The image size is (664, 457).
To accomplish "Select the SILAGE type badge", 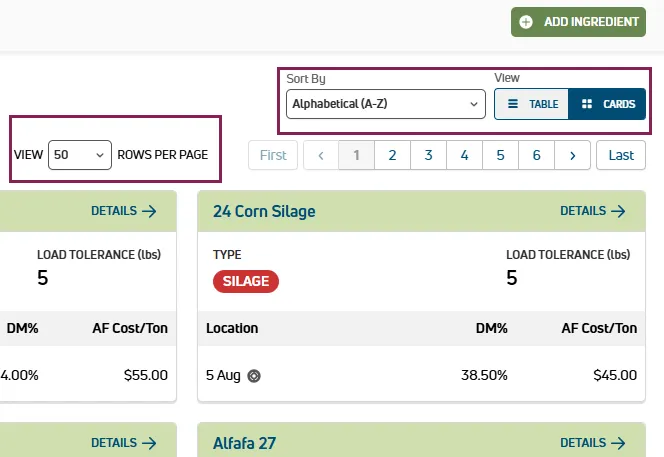I will point(246,281).
